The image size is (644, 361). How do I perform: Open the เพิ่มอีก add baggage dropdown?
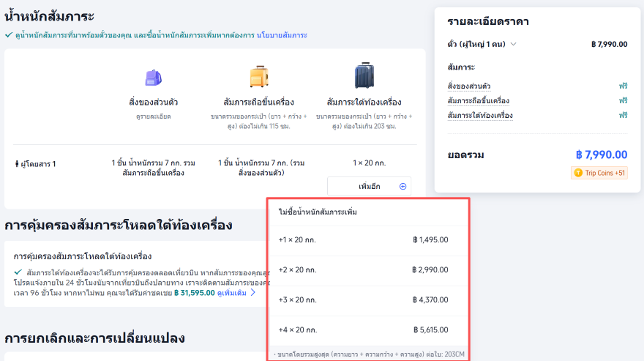click(370, 186)
